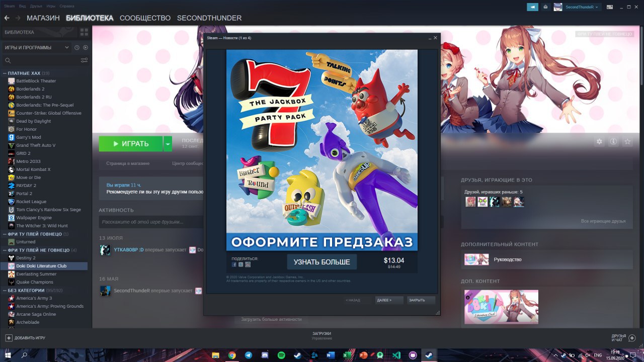Image resolution: width=644 pixels, height=362 pixels.
Task: Open Doki Doki DLC content thumbnail
Action: click(x=501, y=307)
